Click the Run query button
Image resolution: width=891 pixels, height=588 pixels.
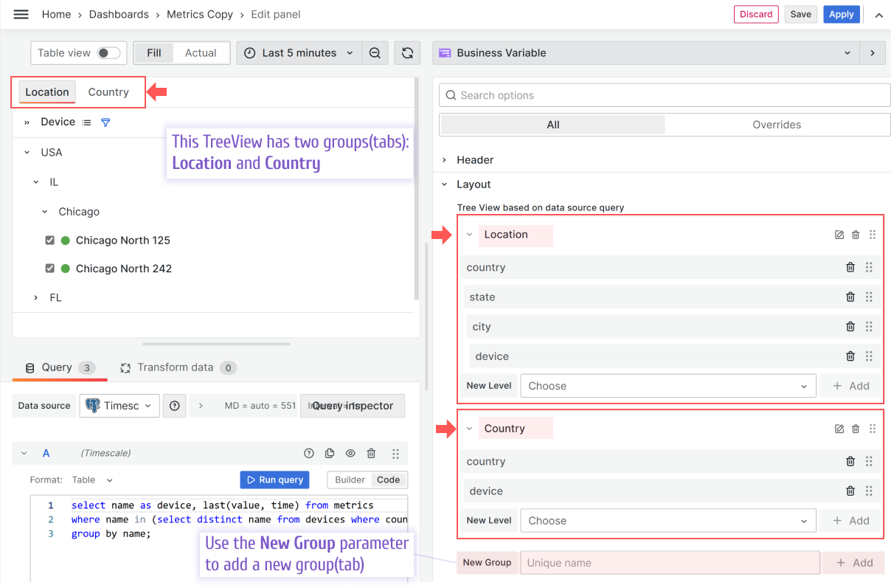point(274,480)
